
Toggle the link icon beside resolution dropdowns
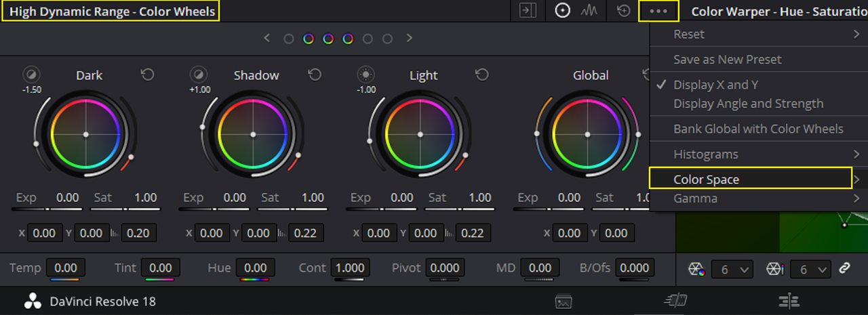844,269
